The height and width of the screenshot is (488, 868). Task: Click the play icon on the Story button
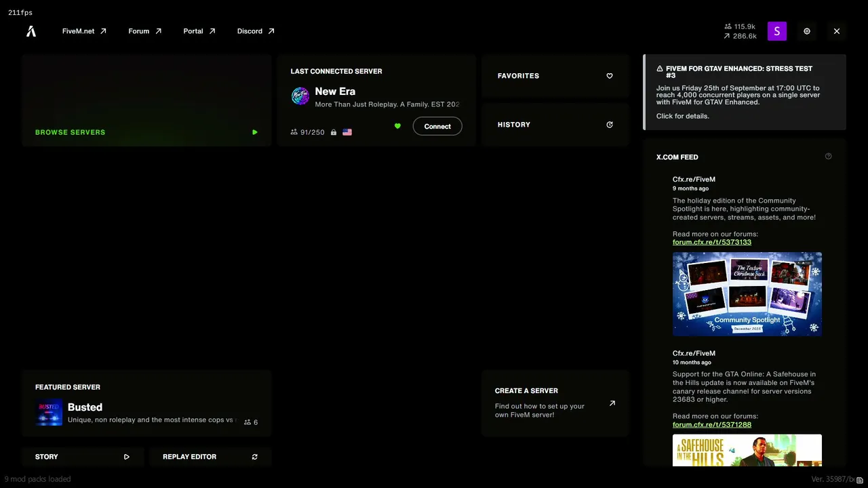click(126, 457)
